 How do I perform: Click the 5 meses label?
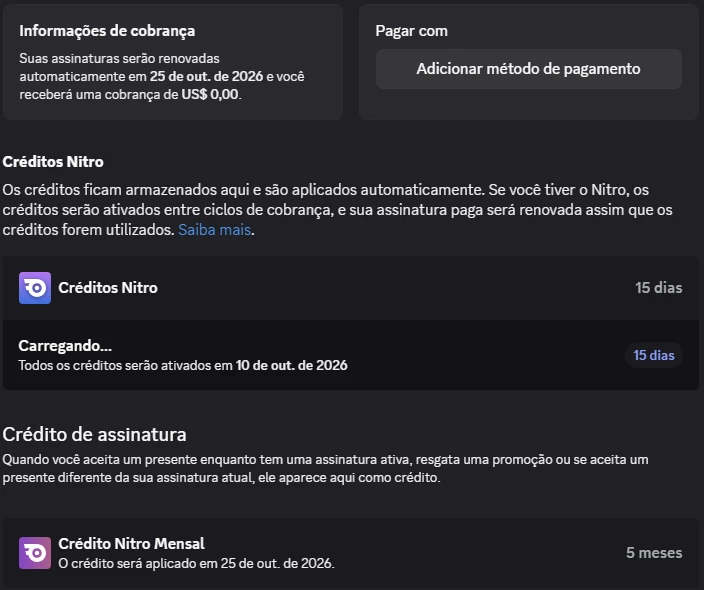[654, 553]
